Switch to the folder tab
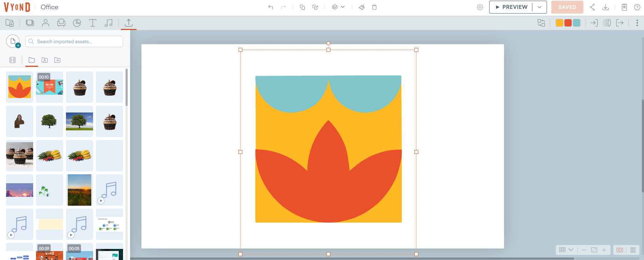 (32, 60)
